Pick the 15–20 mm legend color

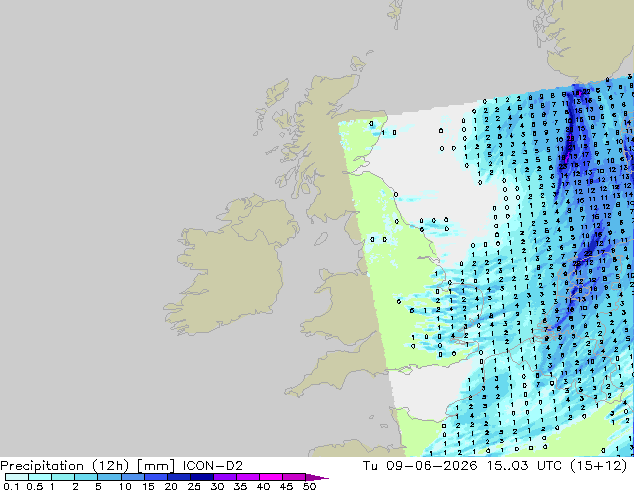click(x=155, y=477)
